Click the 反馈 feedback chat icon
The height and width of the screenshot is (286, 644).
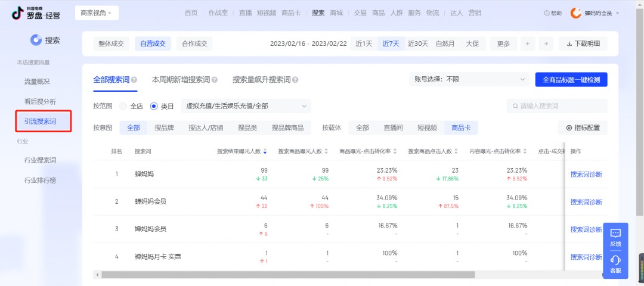(615, 234)
